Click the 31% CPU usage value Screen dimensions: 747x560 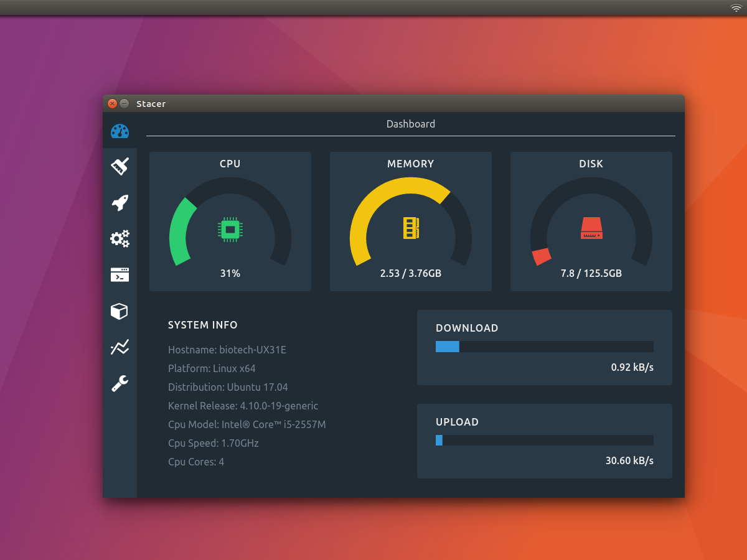[230, 273]
